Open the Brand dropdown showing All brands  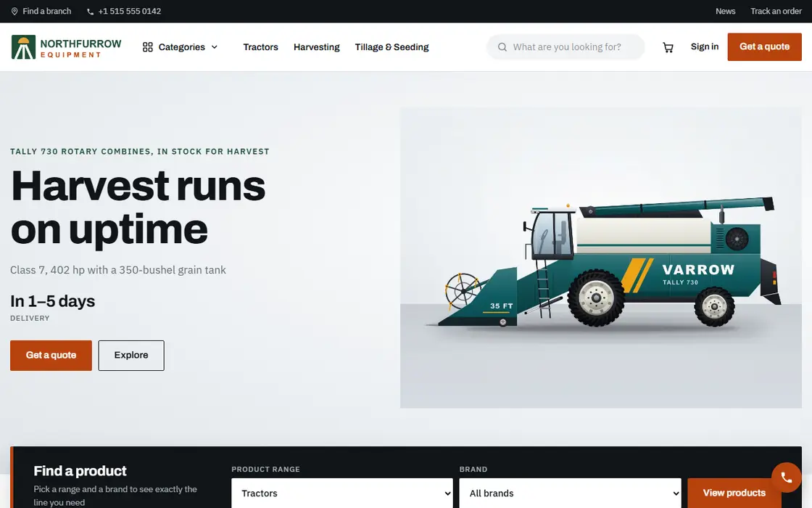click(x=570, y=493)
